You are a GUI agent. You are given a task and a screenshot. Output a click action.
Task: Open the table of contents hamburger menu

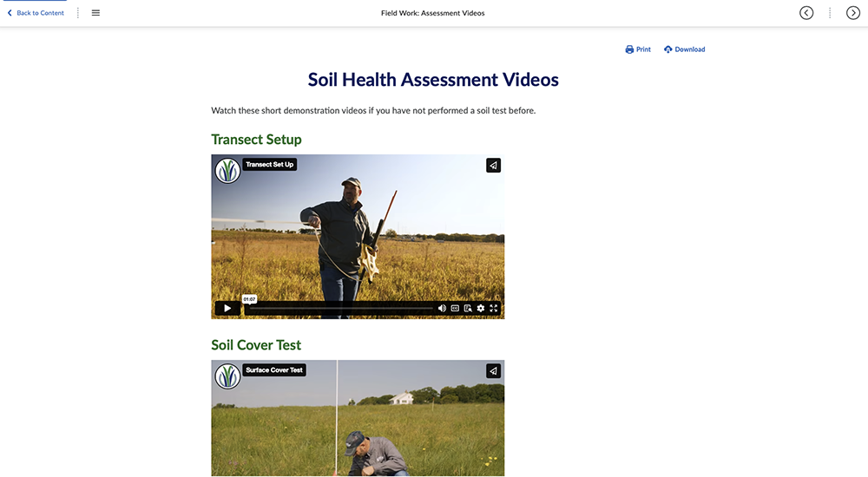95,13
